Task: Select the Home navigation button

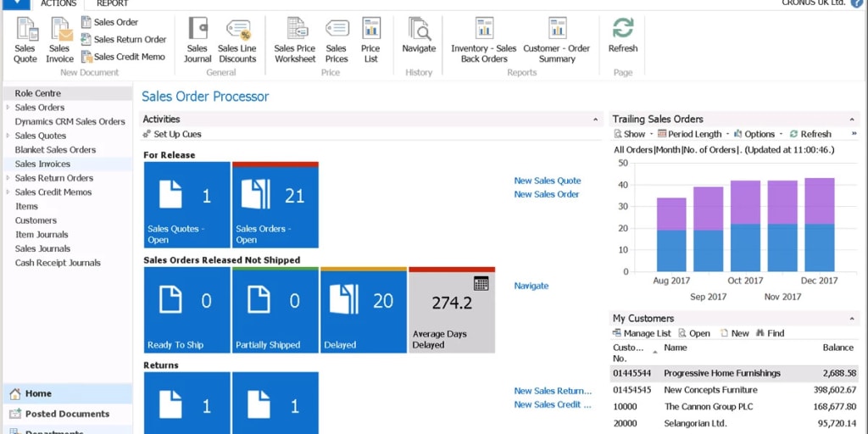Action: [68, 393]
